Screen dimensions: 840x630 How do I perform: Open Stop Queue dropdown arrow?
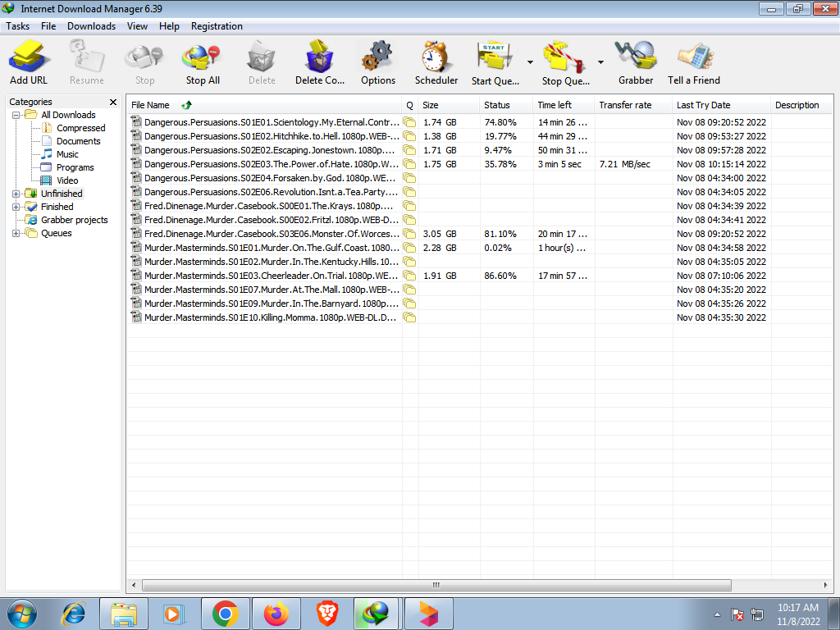(600, 62)
